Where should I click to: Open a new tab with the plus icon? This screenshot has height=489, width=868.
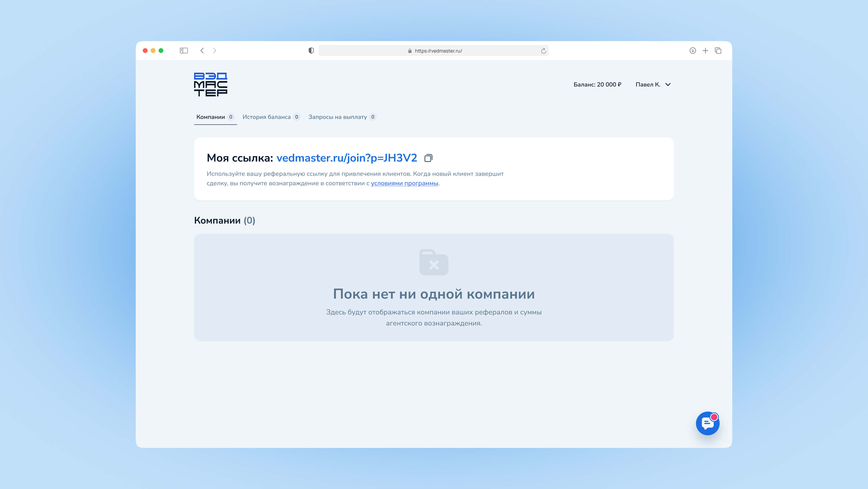click(x=705, y=51)
